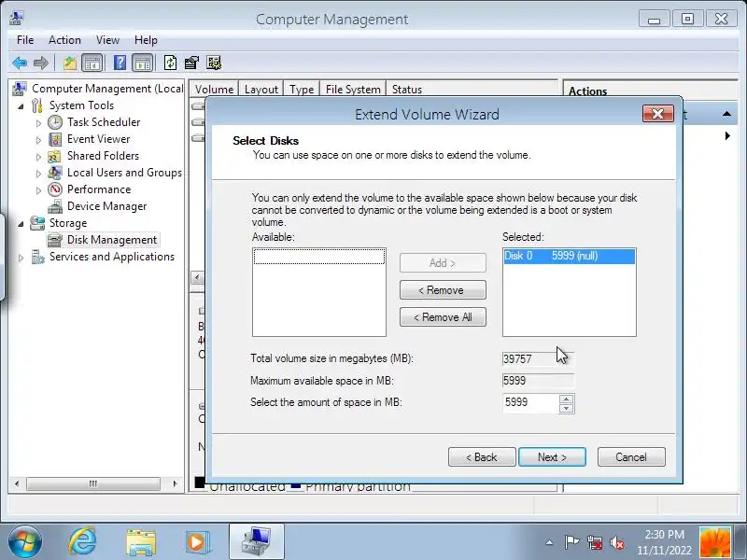Click the Remove button
Image resolution: width=747 pixels, height=560 pixels.
click(443, 290)
